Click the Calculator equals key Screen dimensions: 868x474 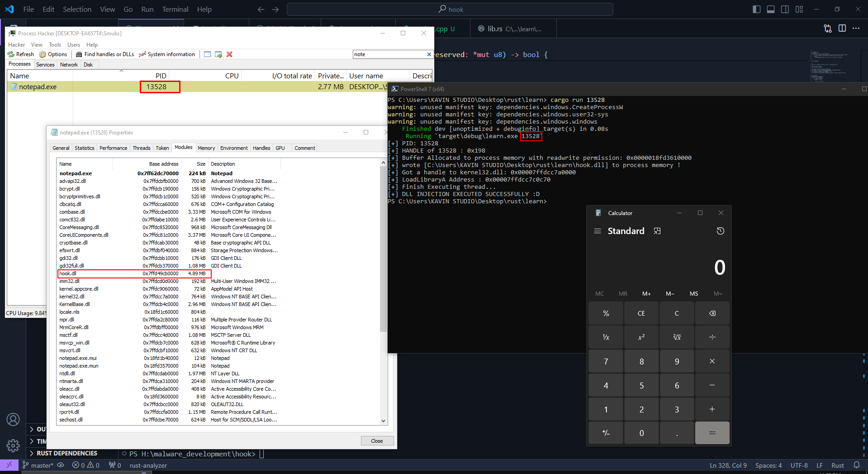(712, 433)
